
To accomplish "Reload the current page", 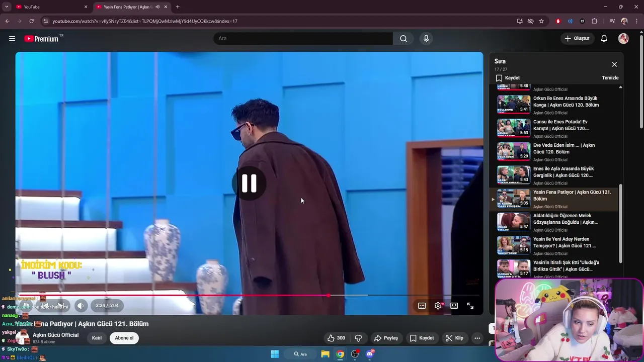I will pyautogui.click(x=31, y=21).
